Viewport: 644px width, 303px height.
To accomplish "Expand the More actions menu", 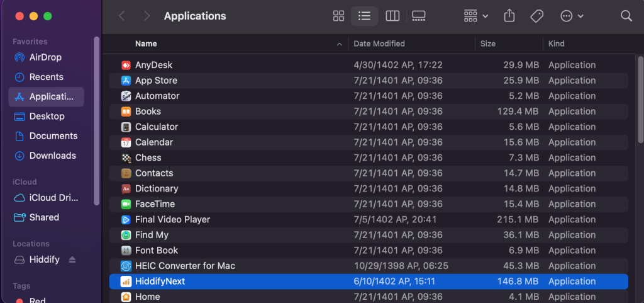I will [572, 16].
